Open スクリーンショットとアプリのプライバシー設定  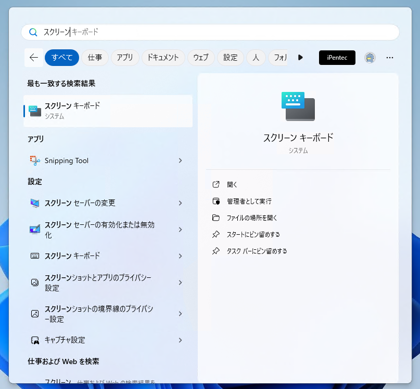[108, 283]
